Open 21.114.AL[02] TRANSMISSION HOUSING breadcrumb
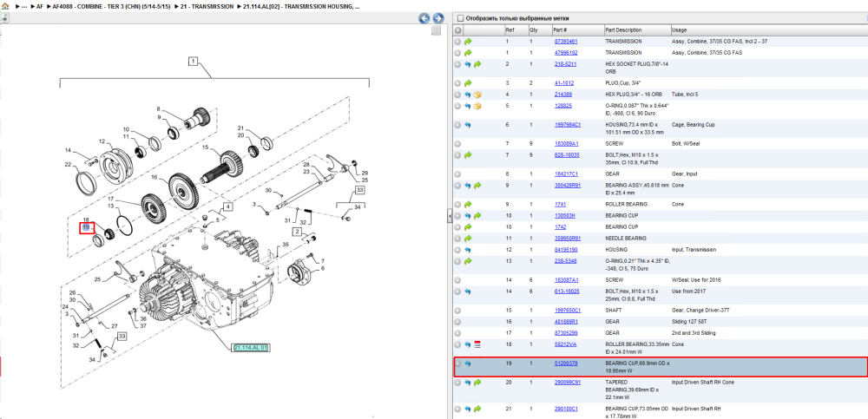Image resolution: width=868 pixels, height=419 pixels. pos(300,6)
